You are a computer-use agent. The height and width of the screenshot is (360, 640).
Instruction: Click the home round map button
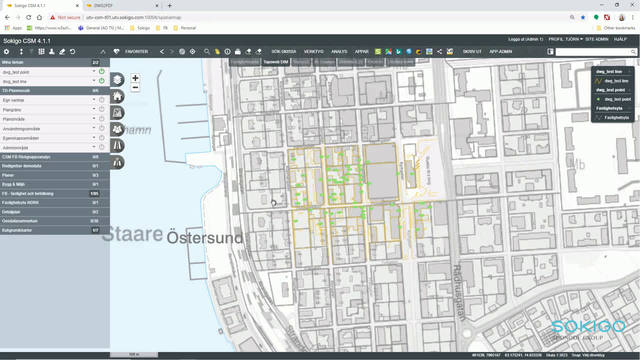point(117,96)
